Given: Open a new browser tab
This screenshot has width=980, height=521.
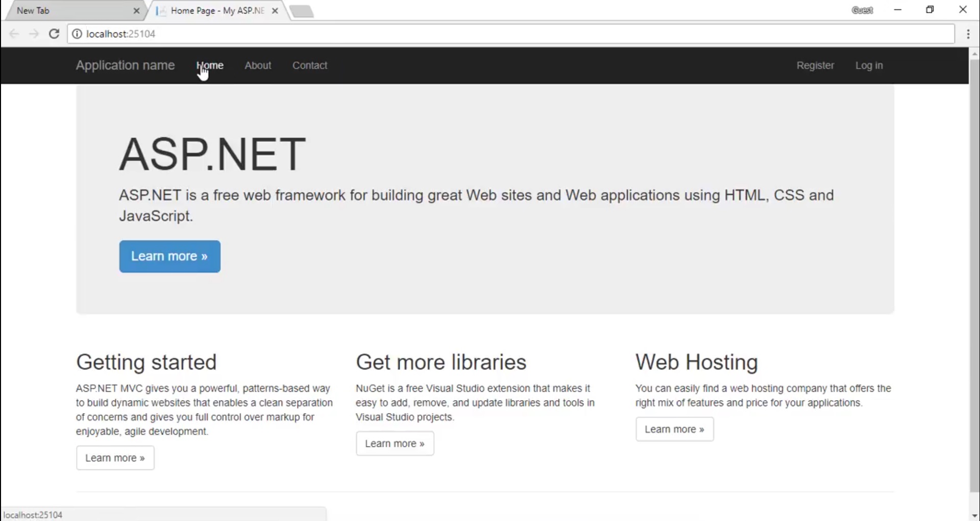Looking at the screenshot, I should (x=302, y=11).
